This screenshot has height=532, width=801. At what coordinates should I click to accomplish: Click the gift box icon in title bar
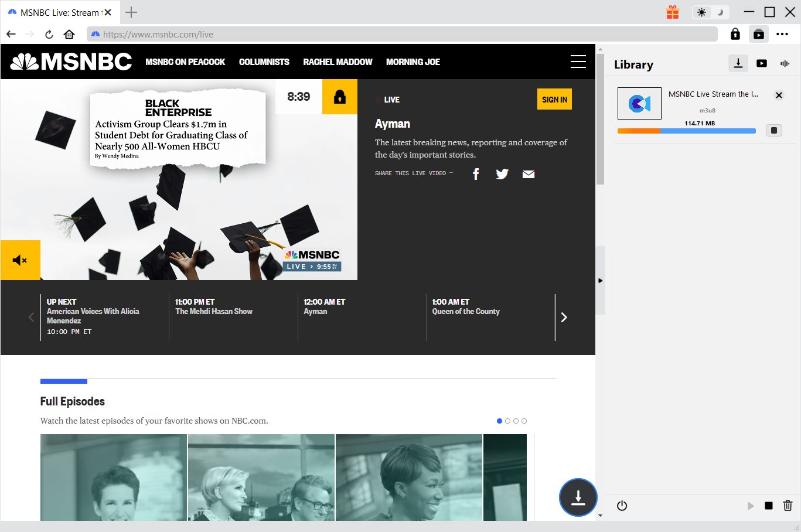click(x=673, y=12)
